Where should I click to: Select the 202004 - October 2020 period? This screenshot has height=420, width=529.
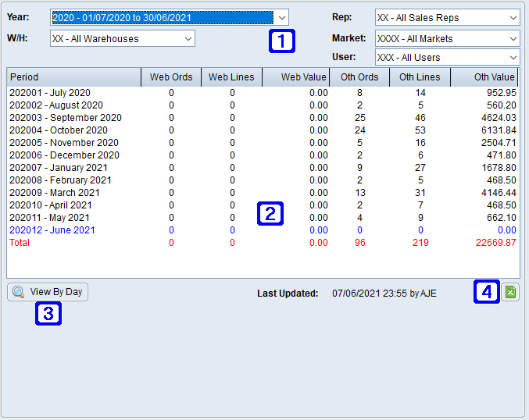(x=59, y=130)
